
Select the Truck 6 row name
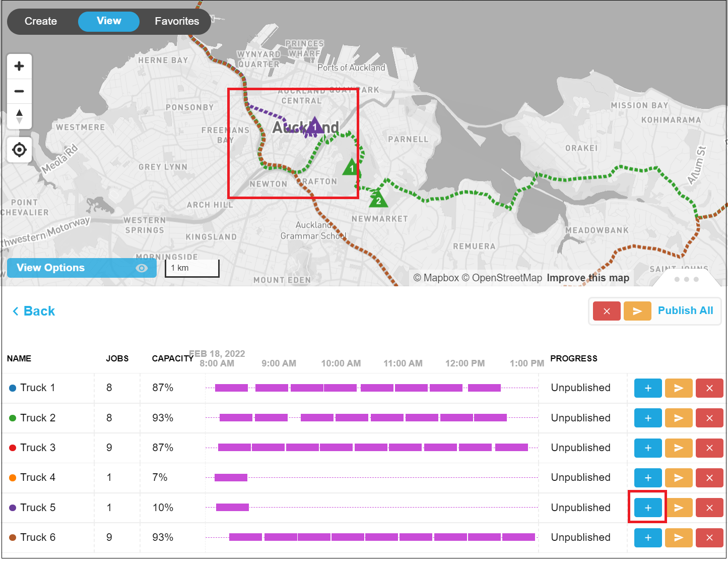(x=38, y=537)
